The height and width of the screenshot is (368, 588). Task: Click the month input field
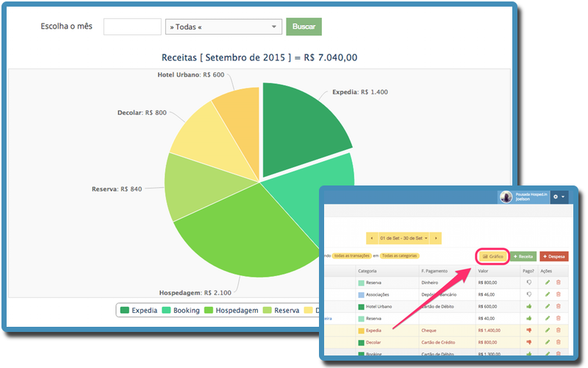(132, 27)
